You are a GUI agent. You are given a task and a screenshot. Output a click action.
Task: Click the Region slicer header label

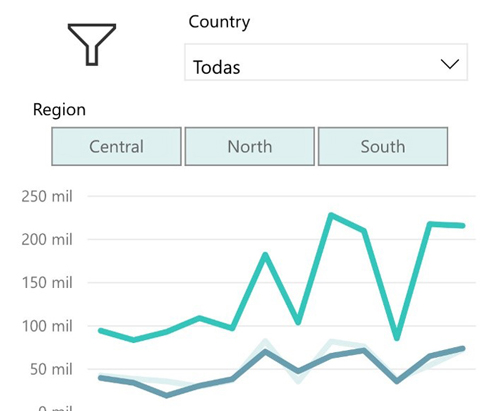pyautogui.click(x=59, y=110)
